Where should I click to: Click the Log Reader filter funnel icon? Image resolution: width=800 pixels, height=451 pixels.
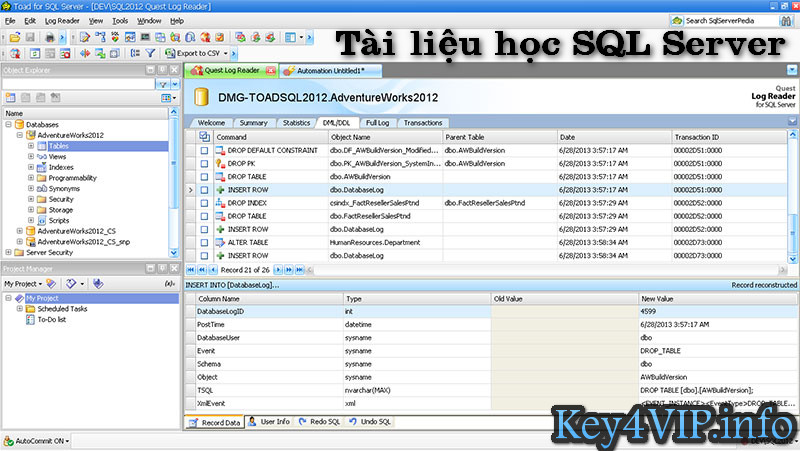point(151,53)
